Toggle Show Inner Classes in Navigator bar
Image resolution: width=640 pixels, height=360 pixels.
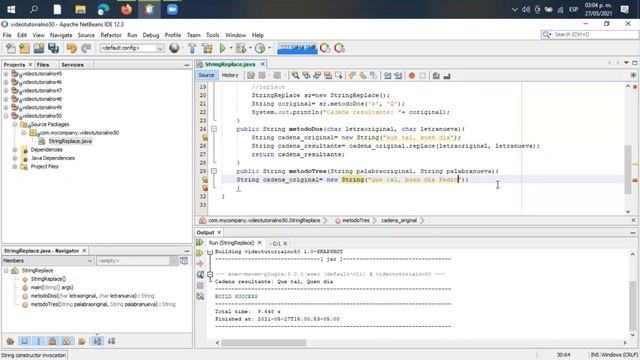pyautogui.click(x=67, y=341)
